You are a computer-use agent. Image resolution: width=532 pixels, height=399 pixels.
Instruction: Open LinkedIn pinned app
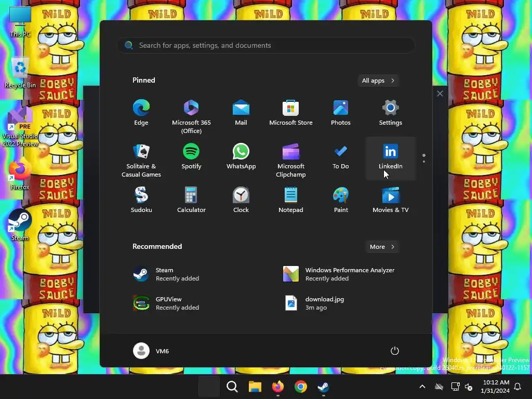point(391,158)
